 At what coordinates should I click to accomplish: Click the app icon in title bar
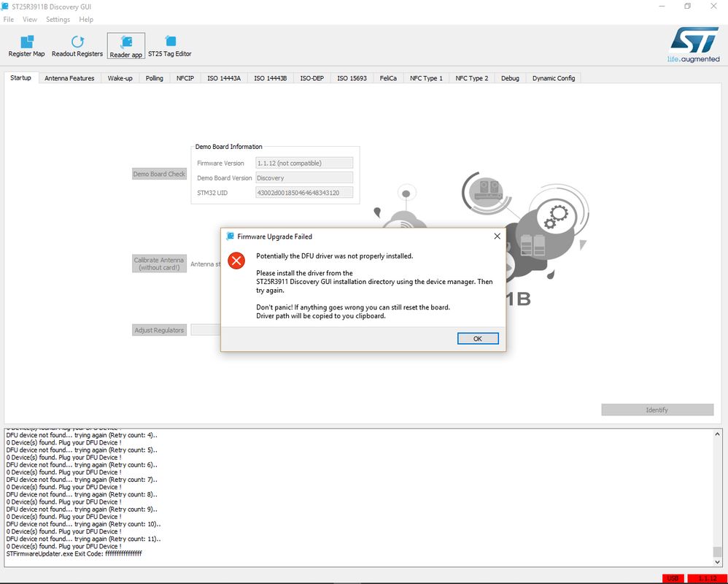5,7
